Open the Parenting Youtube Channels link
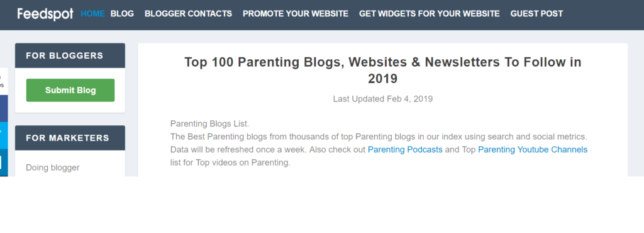This screenshot has height=233, width=644. (x=533, y=150)
